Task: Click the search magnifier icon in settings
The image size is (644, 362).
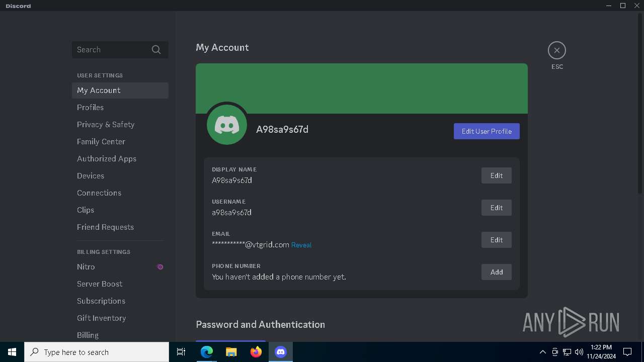Action: (x=156, y=50)
